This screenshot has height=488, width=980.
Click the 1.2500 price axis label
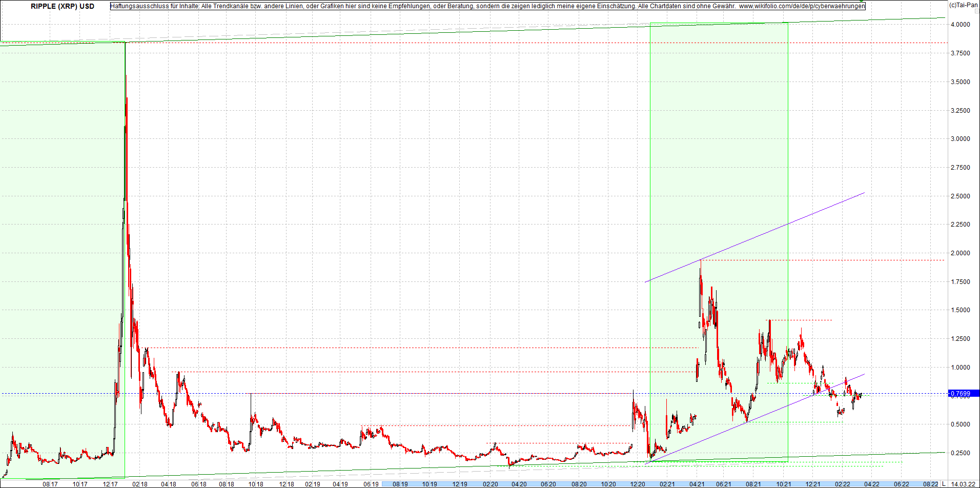[x=960, y=339]
